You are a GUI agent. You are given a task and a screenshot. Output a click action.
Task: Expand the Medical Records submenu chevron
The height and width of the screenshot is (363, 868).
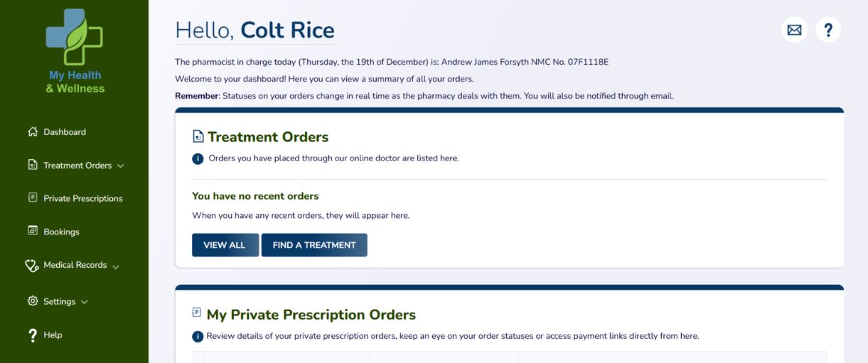coord(115,266)
